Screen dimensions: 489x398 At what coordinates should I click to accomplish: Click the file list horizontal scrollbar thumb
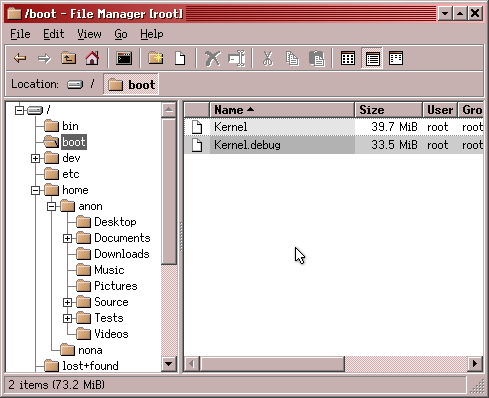(x=272, y=364)
